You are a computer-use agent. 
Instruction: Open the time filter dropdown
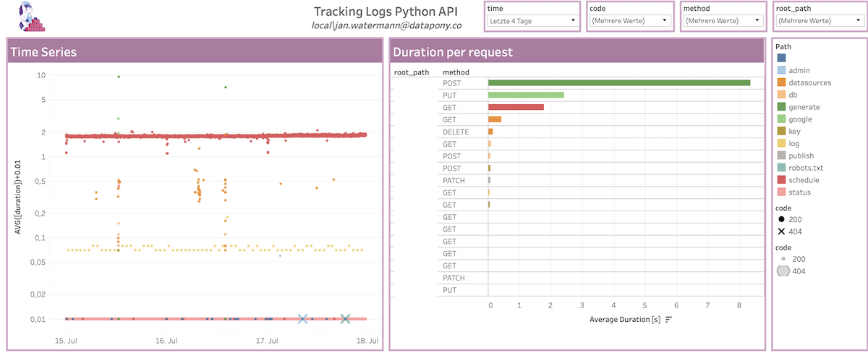(x=533, y=21)
